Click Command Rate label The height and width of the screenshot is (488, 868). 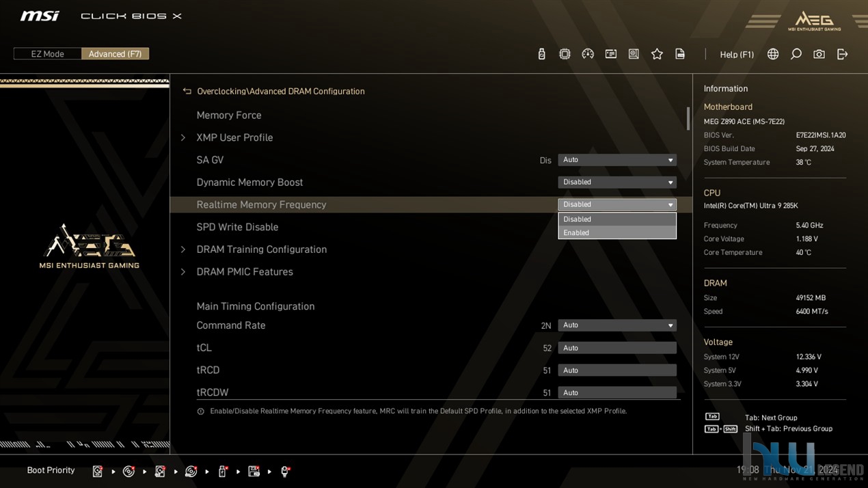pyautogui.click(x=231, y=325)
